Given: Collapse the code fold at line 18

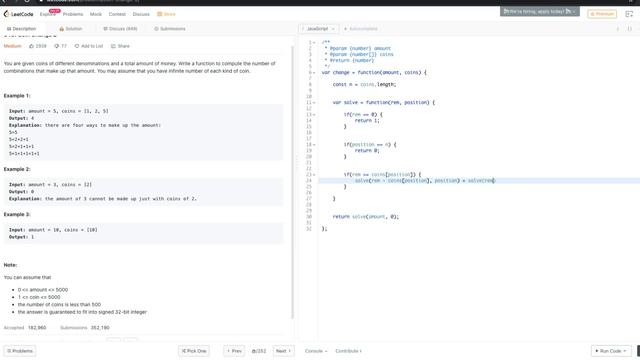Looking at the screenshot, I should click(314, 144).
